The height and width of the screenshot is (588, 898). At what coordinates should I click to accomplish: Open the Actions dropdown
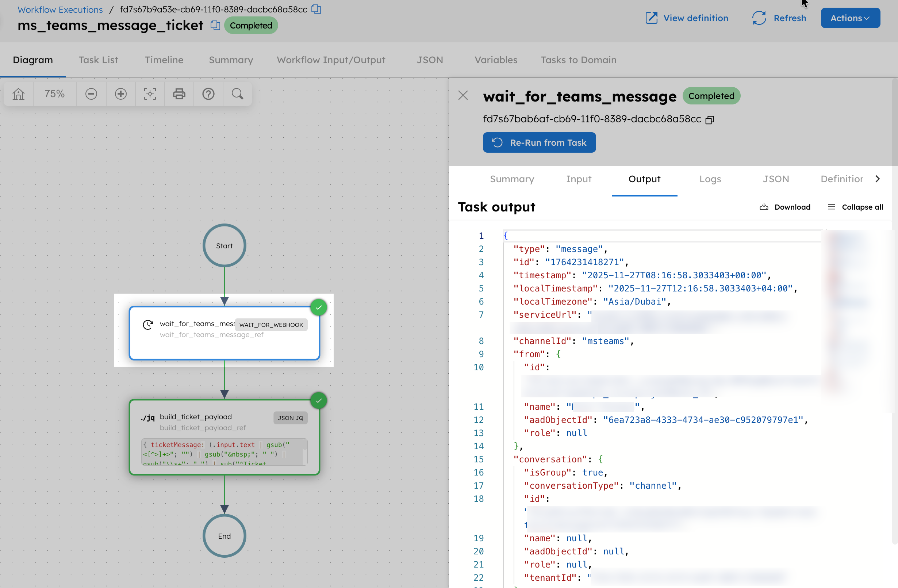click(850, 18)
